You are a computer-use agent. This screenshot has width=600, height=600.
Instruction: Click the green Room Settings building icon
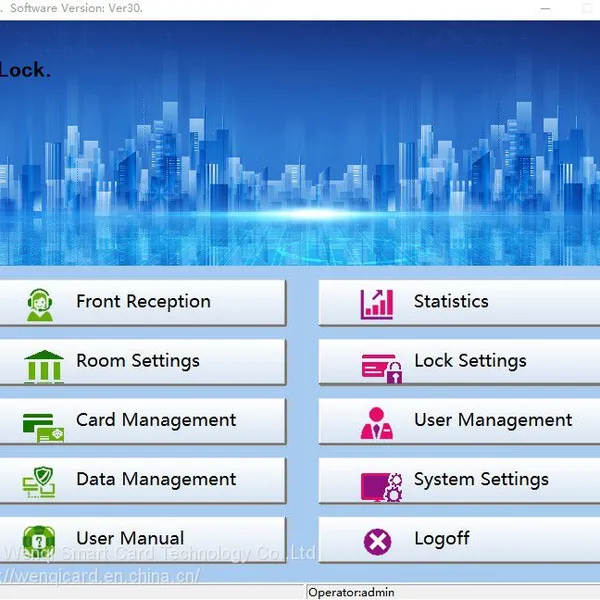pyautogui.click(x=44, y=366)
